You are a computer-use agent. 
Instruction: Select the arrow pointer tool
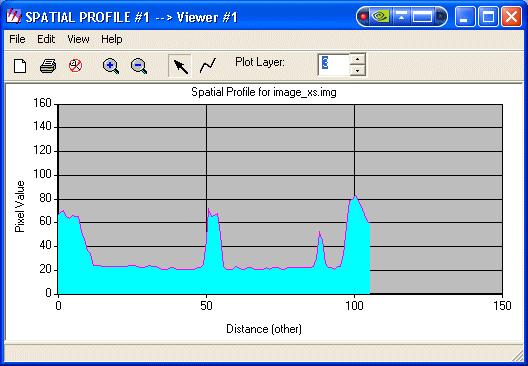pos(180,66)
